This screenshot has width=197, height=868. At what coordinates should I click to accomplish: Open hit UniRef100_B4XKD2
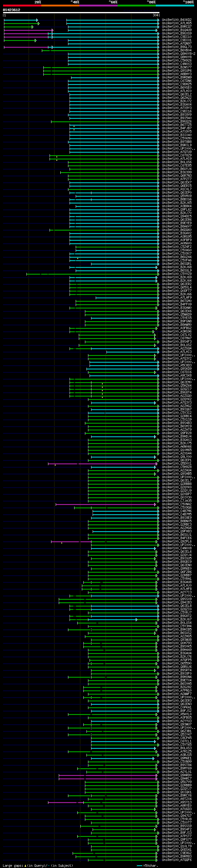(177, 20)
